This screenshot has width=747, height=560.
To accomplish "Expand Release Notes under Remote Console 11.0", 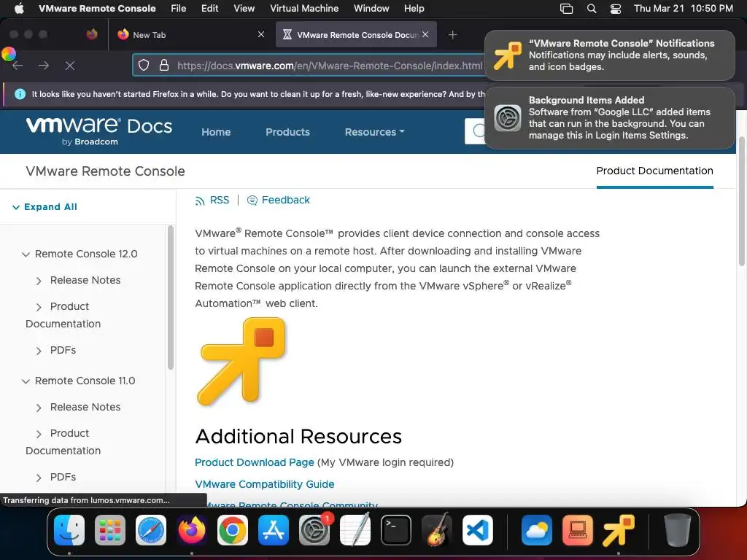I will pos(39,408).
